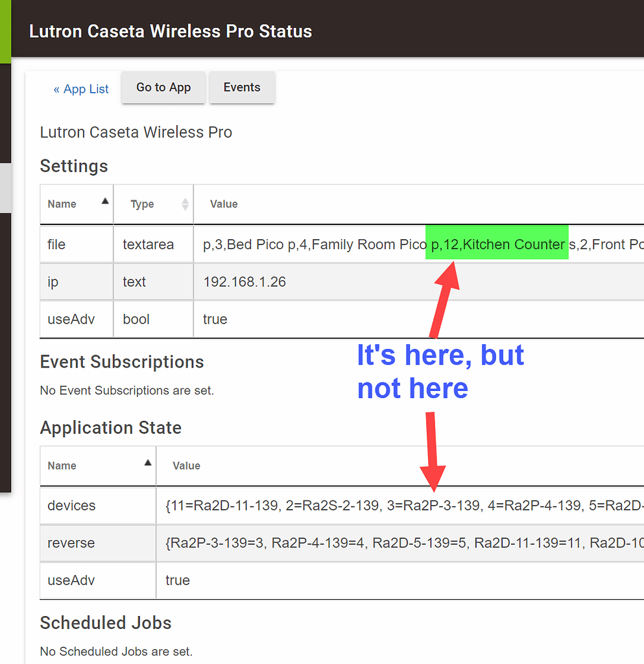This screenshot has width=644, height=664.
Task: Click the Type column sort arrows
Action: (185, 203)
